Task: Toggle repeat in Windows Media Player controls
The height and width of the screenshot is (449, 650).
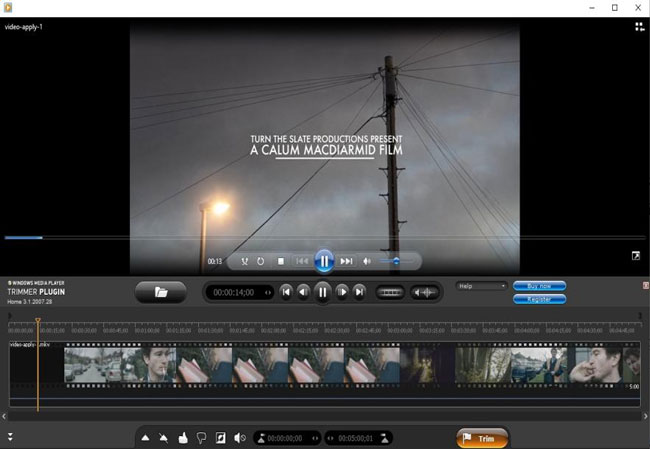Action: point(260,261)
